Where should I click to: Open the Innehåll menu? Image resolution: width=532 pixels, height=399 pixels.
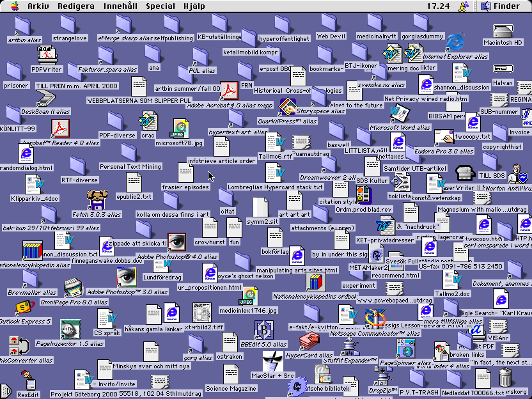(120, 6)
